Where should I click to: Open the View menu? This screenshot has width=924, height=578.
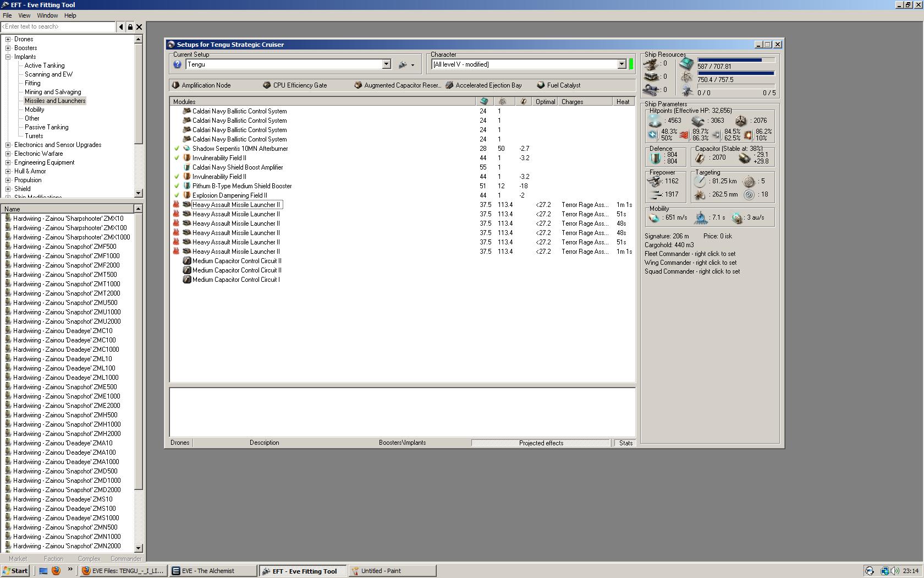coord(24,15)
